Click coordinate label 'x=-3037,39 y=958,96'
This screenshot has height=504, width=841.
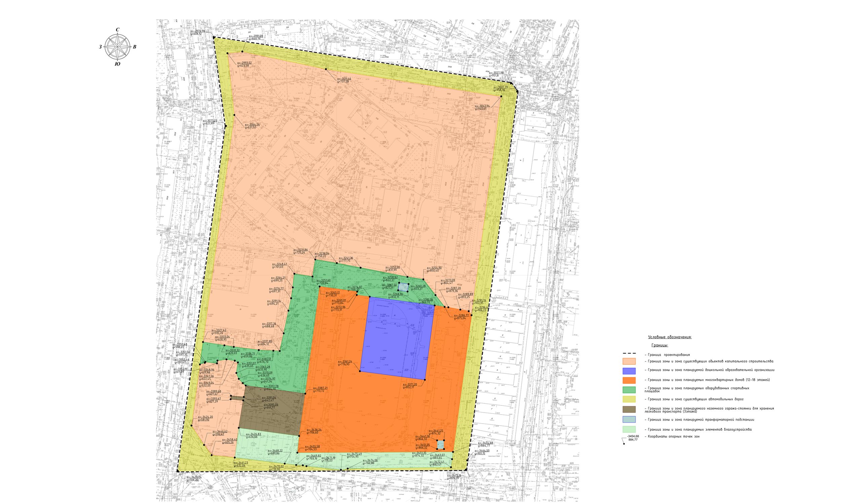point(501,89)
